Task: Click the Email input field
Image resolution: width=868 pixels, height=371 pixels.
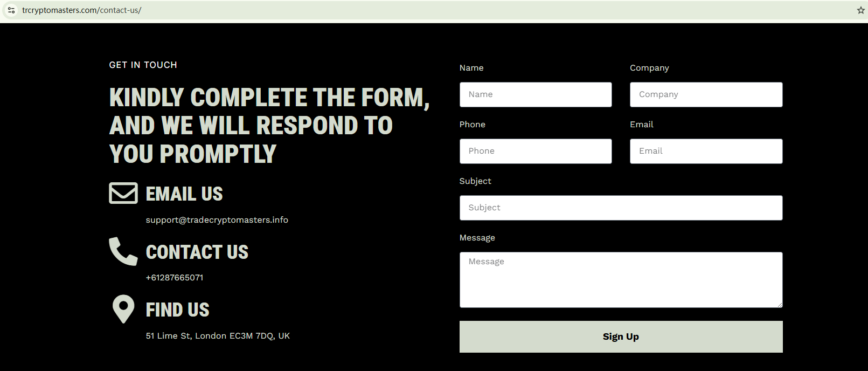Action: point(706,152)
